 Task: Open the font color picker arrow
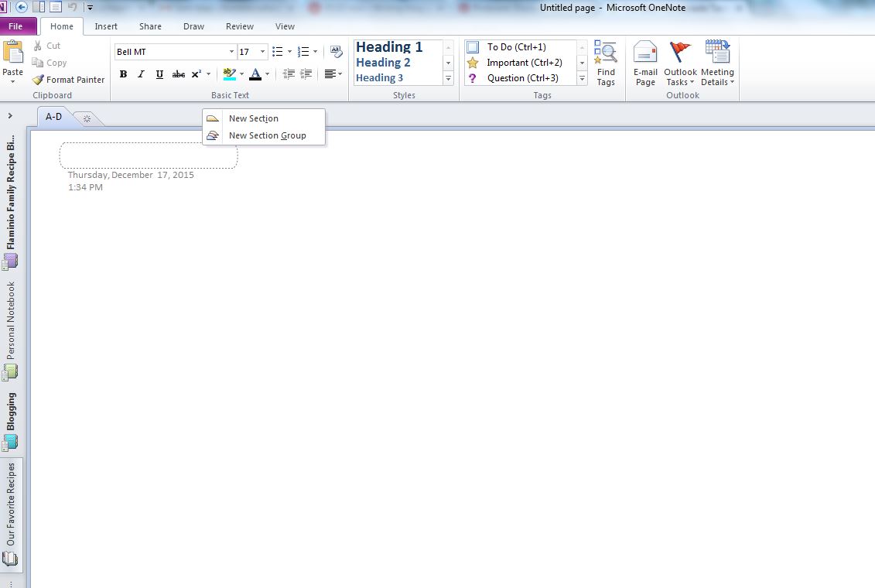point(268,74)
